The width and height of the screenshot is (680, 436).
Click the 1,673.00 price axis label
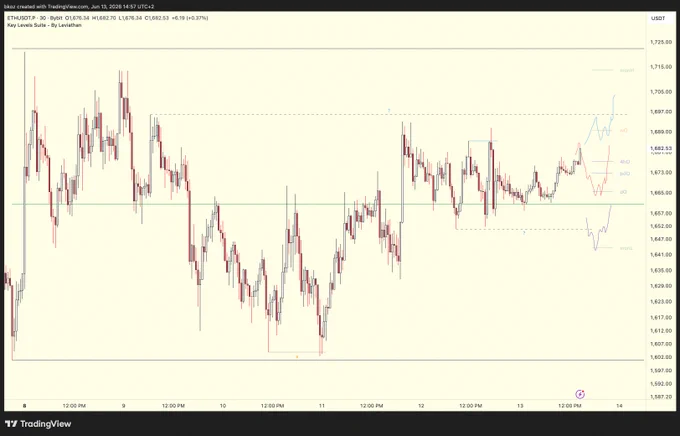point(661,172)
